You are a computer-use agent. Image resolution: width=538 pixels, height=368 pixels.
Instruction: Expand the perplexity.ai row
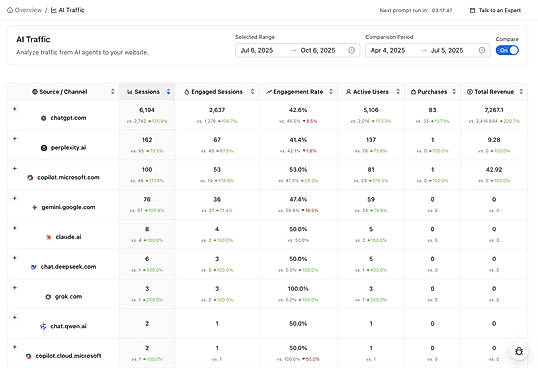point(14,139)
